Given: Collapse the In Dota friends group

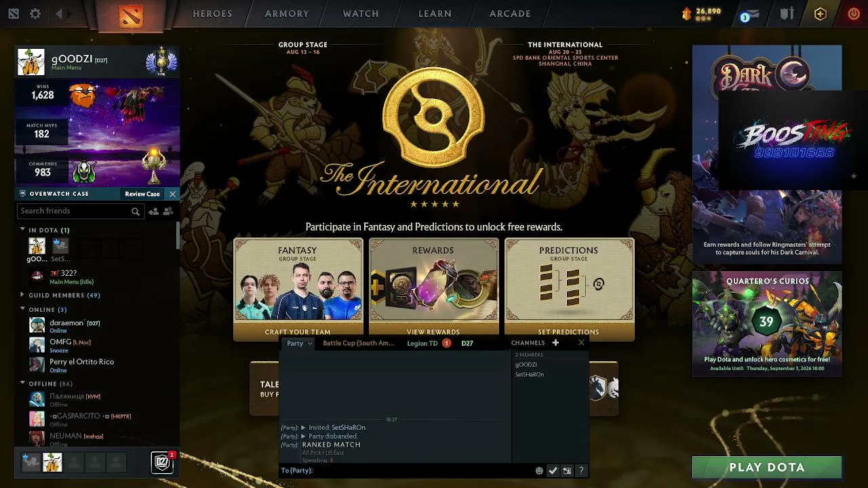Looking at the screenshot, I should 22,230.
